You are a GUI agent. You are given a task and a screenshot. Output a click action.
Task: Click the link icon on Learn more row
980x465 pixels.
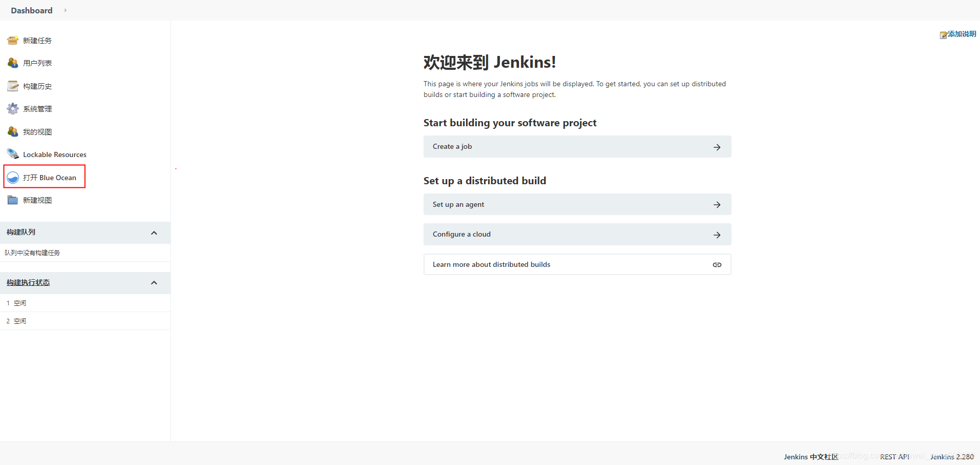pyautogui.click(x=717, y=265)
